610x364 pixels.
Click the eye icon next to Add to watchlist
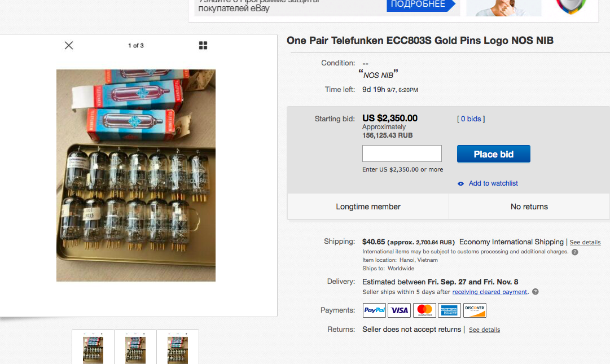pos(461,183)
